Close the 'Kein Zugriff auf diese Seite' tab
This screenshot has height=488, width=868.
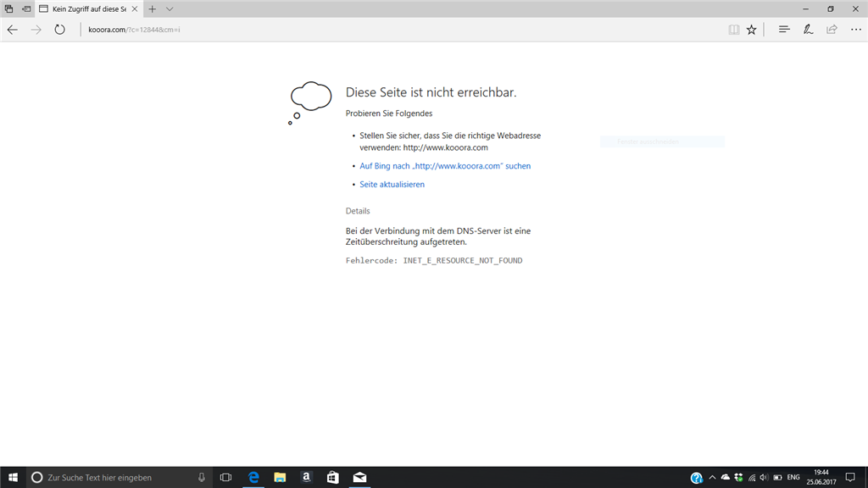pyautogui.click(x=135, y=8)
